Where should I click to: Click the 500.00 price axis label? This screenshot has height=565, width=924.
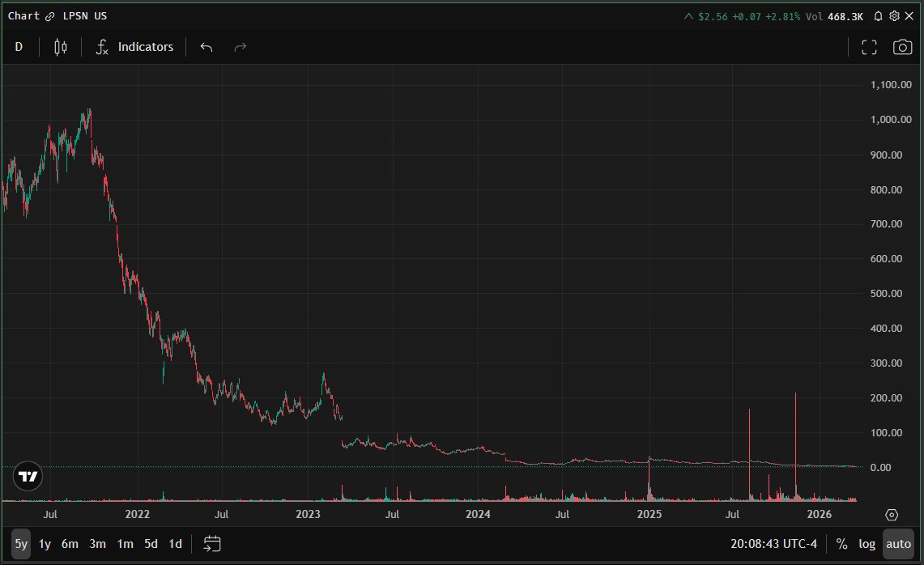click(x=886, y=293)
